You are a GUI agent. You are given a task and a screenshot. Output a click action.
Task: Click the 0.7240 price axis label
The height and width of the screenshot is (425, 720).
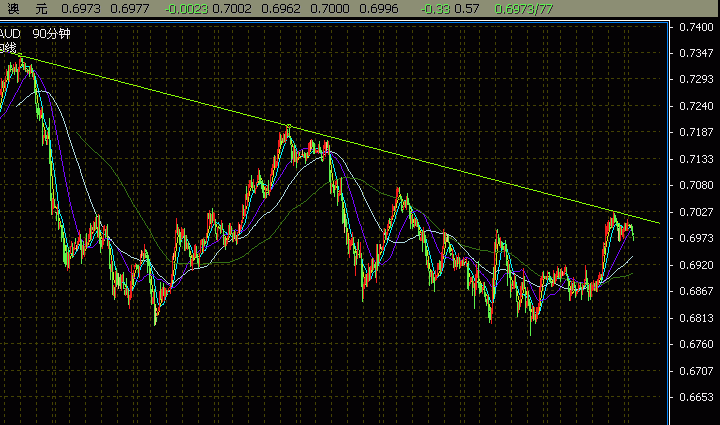coord(696,106)
